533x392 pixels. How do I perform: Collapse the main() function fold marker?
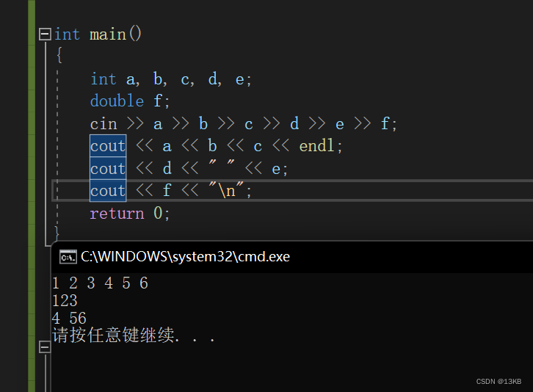[x=45, y=34]
